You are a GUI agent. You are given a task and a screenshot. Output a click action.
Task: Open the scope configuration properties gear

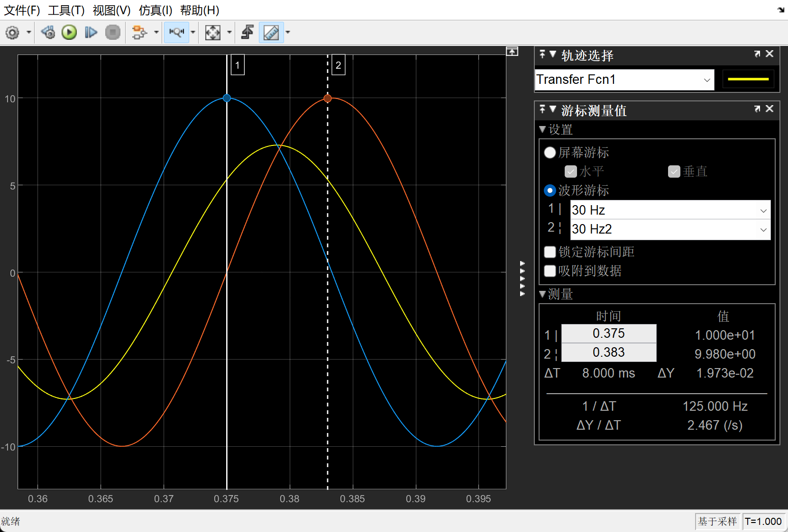point(12,33)
